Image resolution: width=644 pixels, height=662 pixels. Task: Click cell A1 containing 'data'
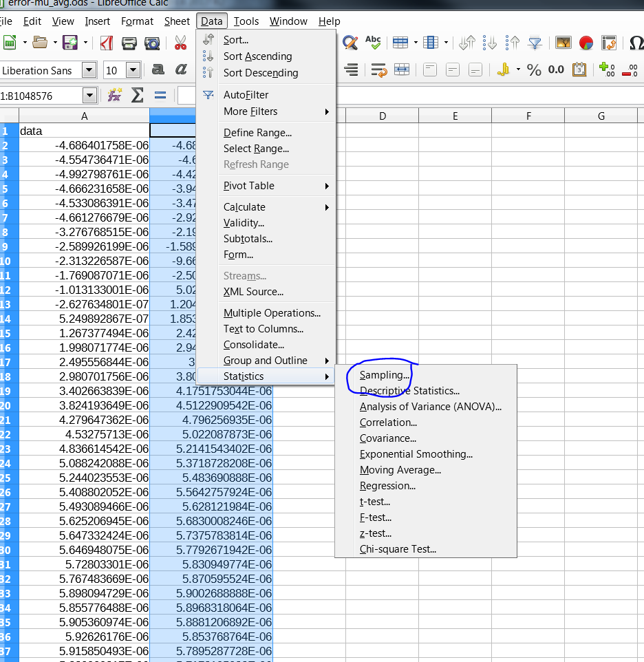click(84, 131)
